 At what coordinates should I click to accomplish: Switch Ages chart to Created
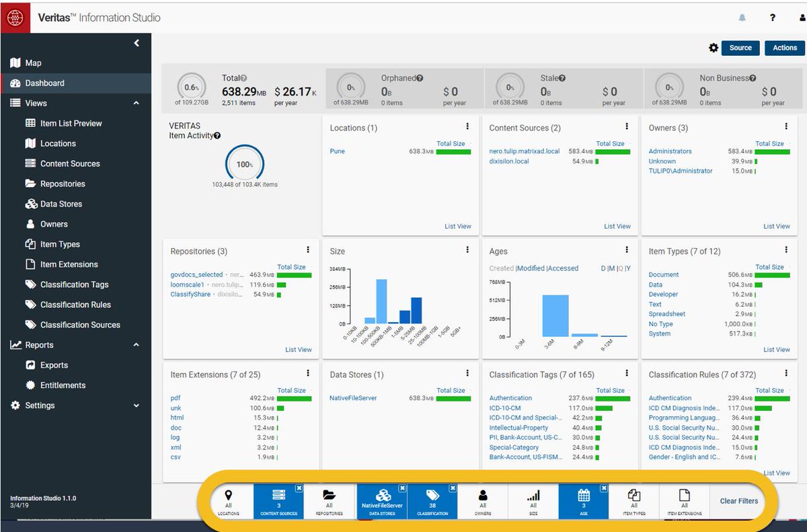(502, 268)
